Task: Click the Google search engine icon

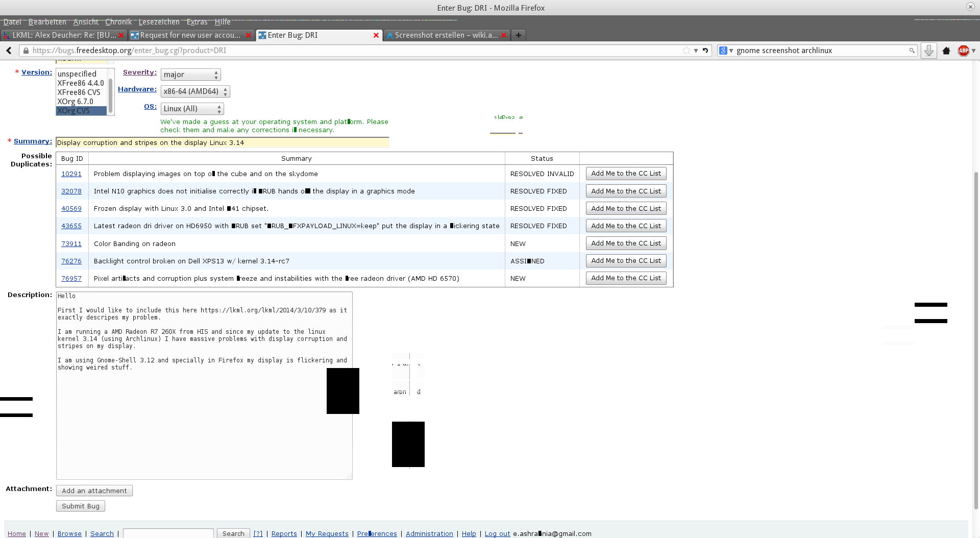Action: [723, 51]
